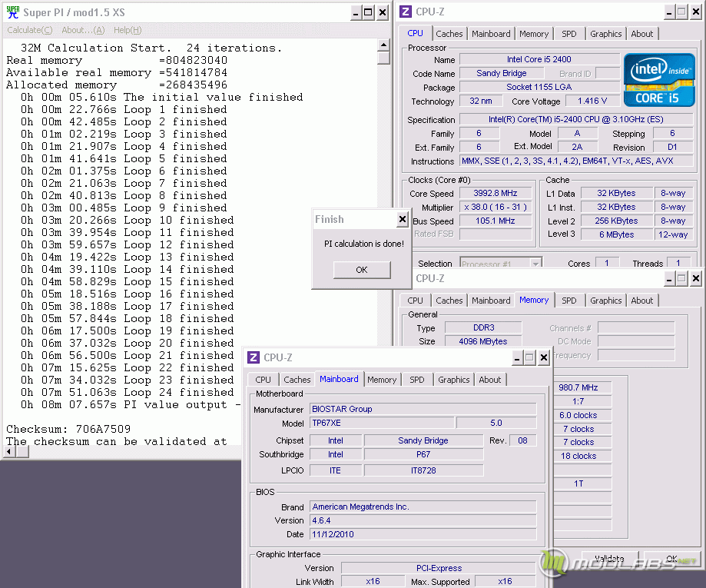706x588 pixels.
Task: Open the Calculate menu in Super PI
Action: tap(30, 30)
